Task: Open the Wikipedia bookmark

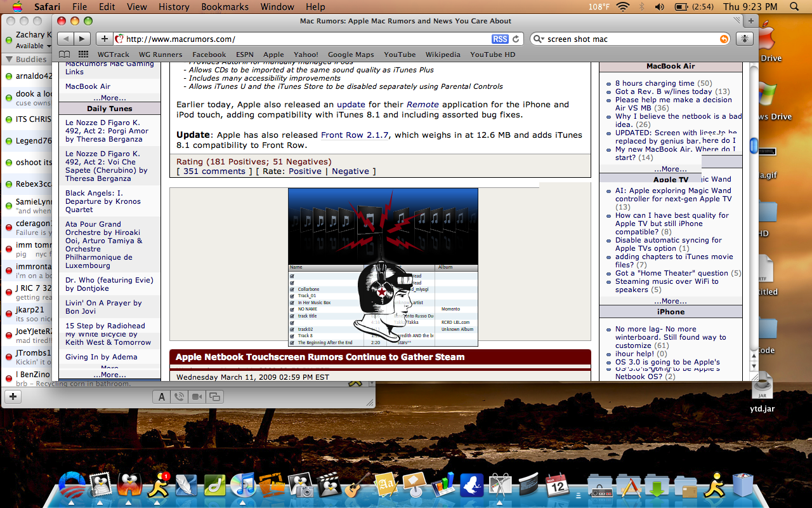Action: click(443, 55)
